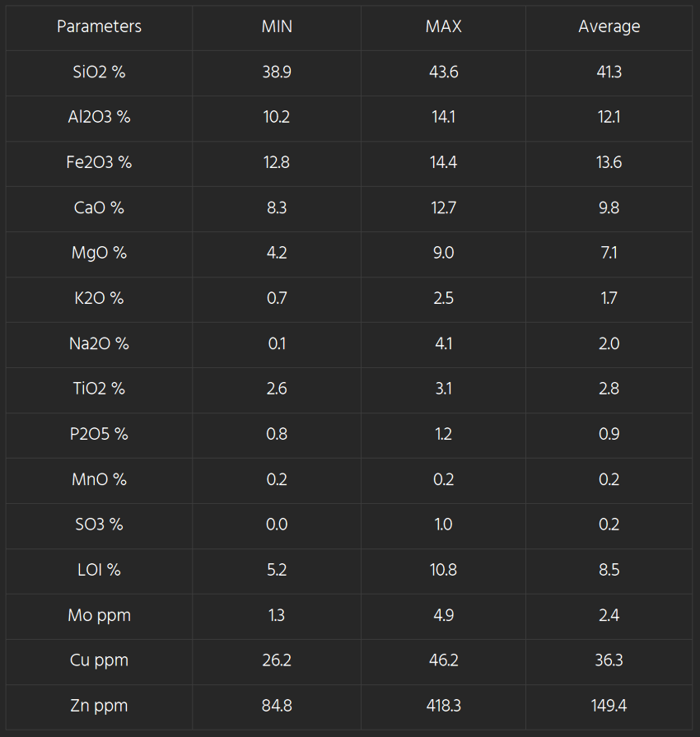Select the Cu ppm average value 36.3

point(609,660)
